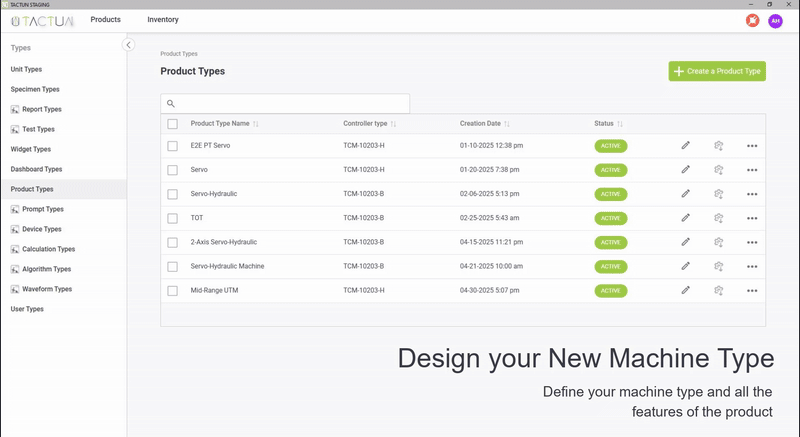Tick the checkbox for Servo-Hydraulic row
Viewport: 800px width, 437px height.
173,194
